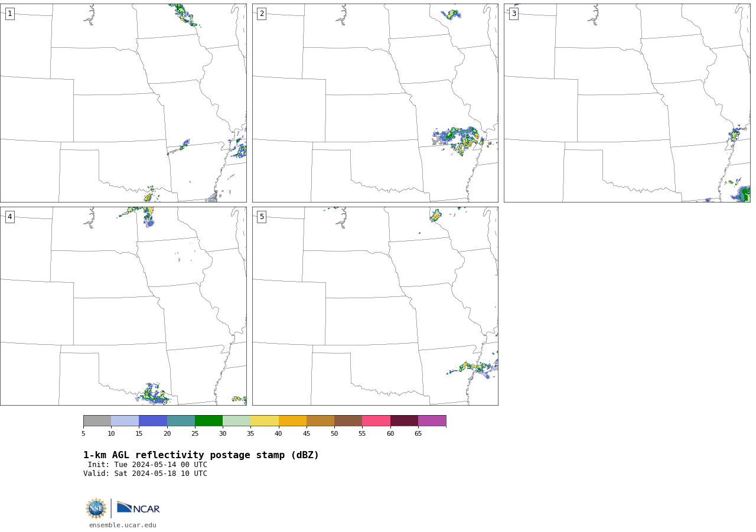Image resolution: width=756 pixels, height=532 pixels.
Task: Click the maroon 60-65 dBZ swatch
Action: coord(404,421)
